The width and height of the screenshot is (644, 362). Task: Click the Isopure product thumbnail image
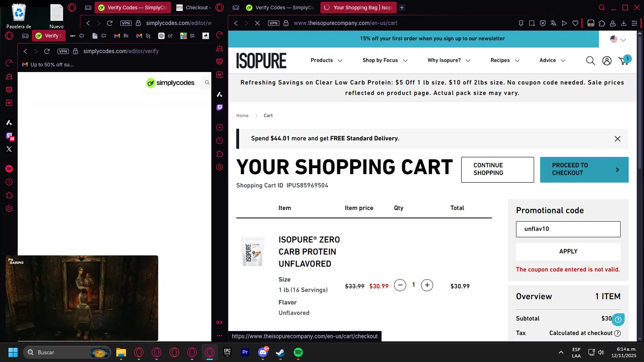[x=253, y=251]
